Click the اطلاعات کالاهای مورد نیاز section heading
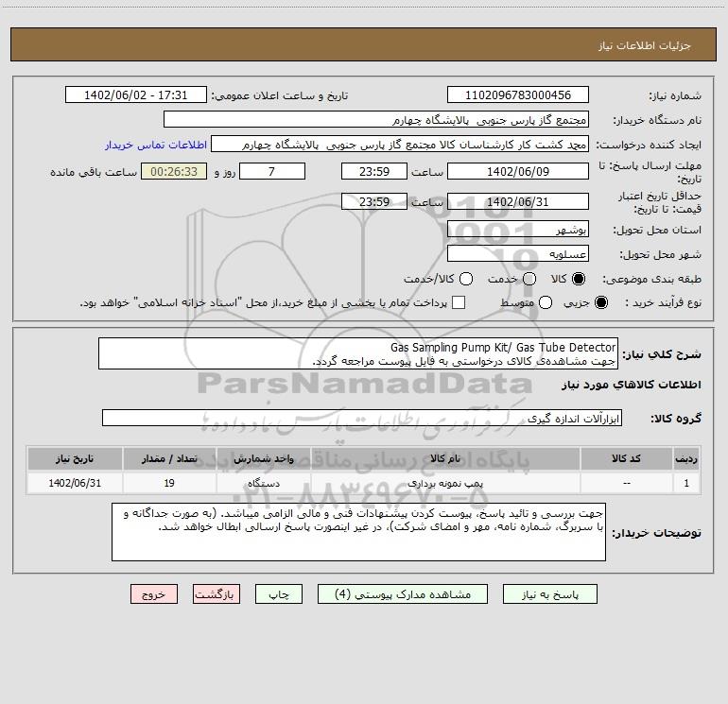Image resolution: width=728 pixels, height=704 pixels. click(x=632, y=385)
